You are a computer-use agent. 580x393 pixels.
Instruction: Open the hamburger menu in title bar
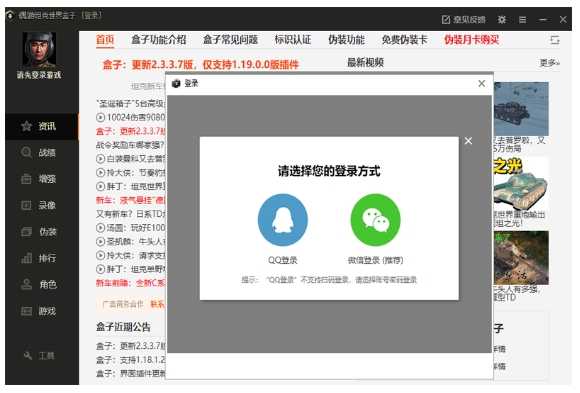click(522, 20)
